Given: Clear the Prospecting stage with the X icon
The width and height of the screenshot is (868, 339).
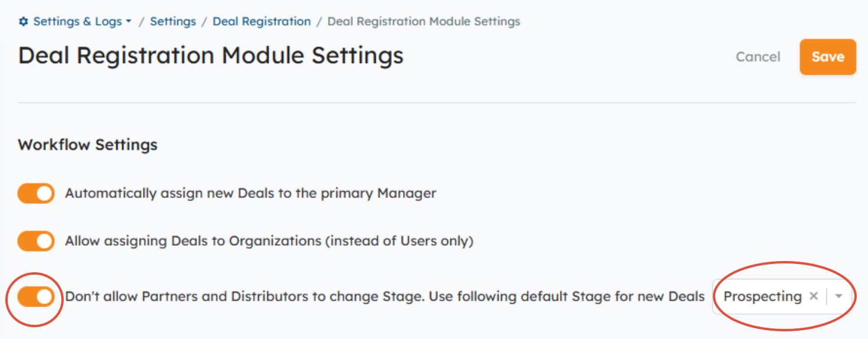Looking at the screenshot, I should coord(813,296).
